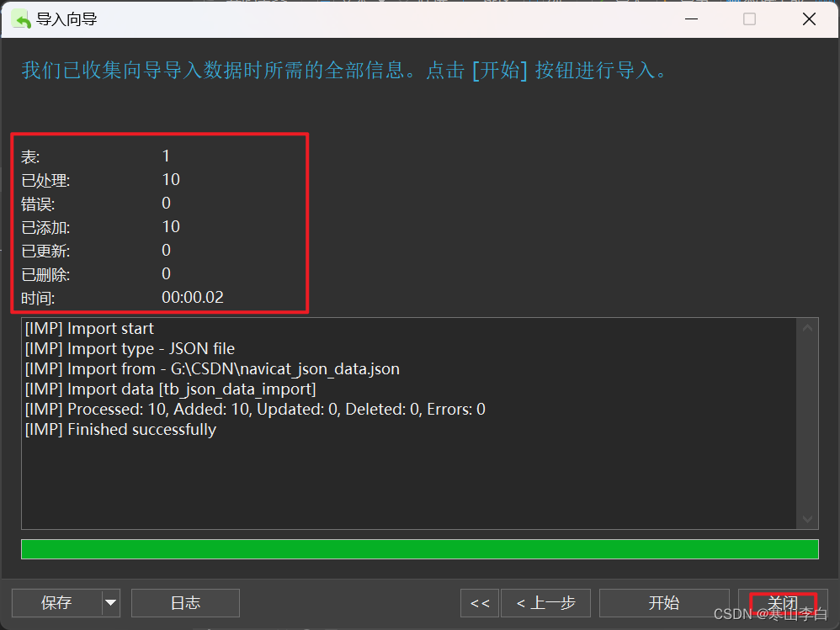Open the 日志 (Log) viewer
This screenshot has height=630, width=840.
pos(185,603)
